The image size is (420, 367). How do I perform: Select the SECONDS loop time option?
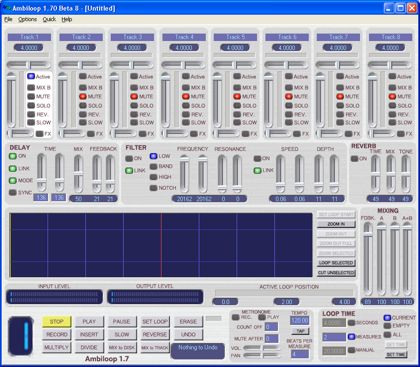pos(351,323)
